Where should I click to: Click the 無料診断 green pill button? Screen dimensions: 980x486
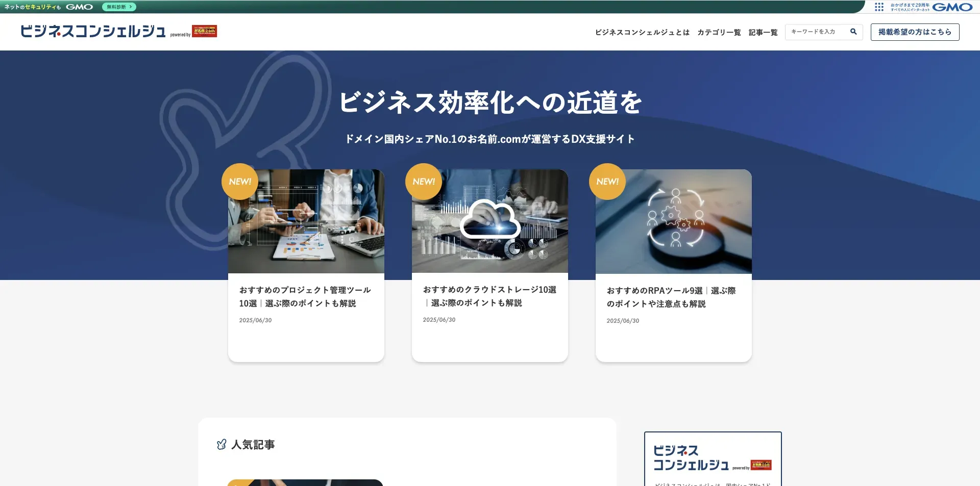119,7
